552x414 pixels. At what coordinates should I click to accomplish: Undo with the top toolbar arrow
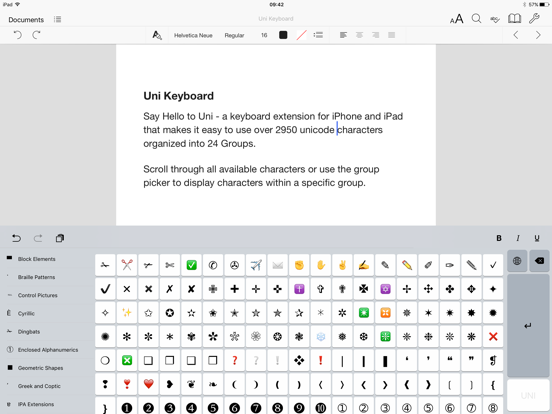(x=18, y=35)
